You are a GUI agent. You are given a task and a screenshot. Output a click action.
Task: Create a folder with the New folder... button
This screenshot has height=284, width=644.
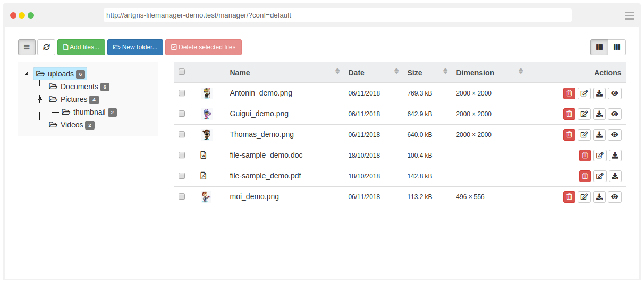pyautogui.click(x=135, y=47)
